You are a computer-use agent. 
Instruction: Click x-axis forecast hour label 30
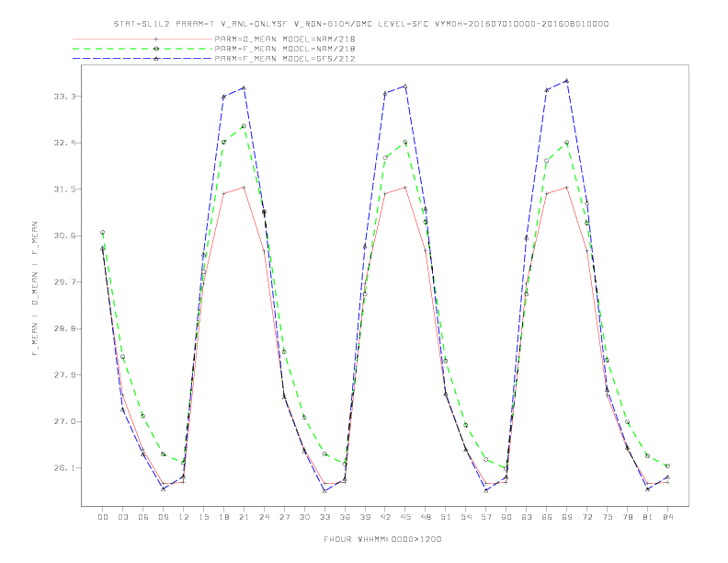coord(304,517)
